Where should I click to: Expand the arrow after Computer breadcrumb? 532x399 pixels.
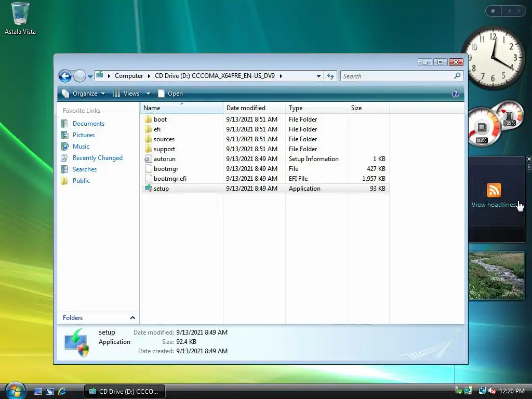tap(149, 76)
